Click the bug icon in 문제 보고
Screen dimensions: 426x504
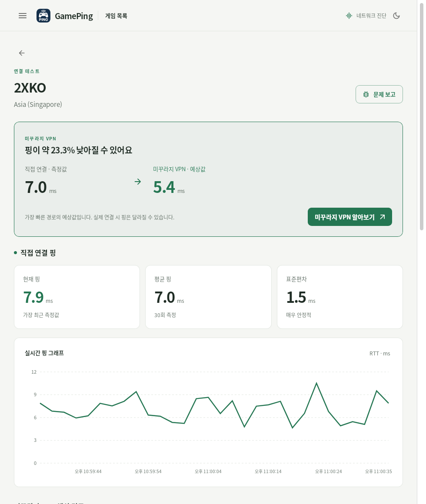pos(366,95)
